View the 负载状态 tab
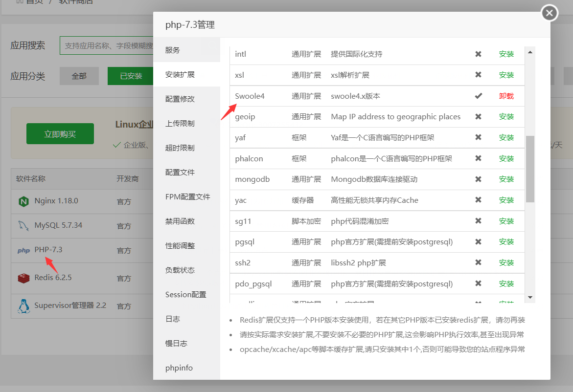 (187, 270)
